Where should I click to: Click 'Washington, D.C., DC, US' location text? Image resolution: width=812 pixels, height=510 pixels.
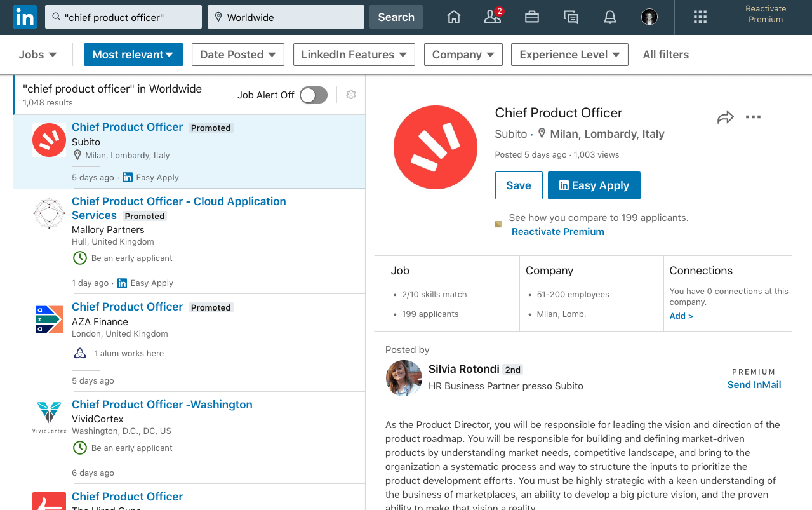tap(121, 431)
